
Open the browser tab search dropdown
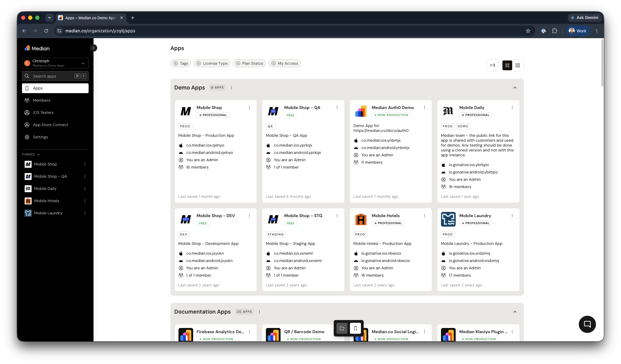[x=50, y=18]
